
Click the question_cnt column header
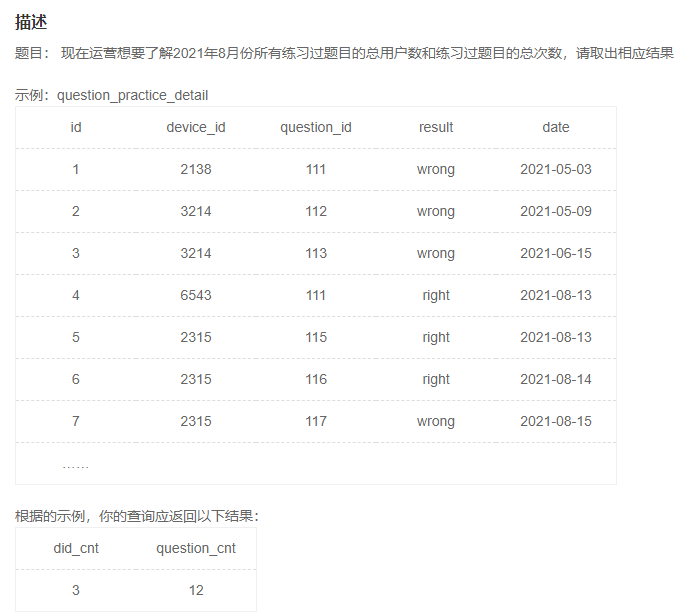tap(196, 548)
